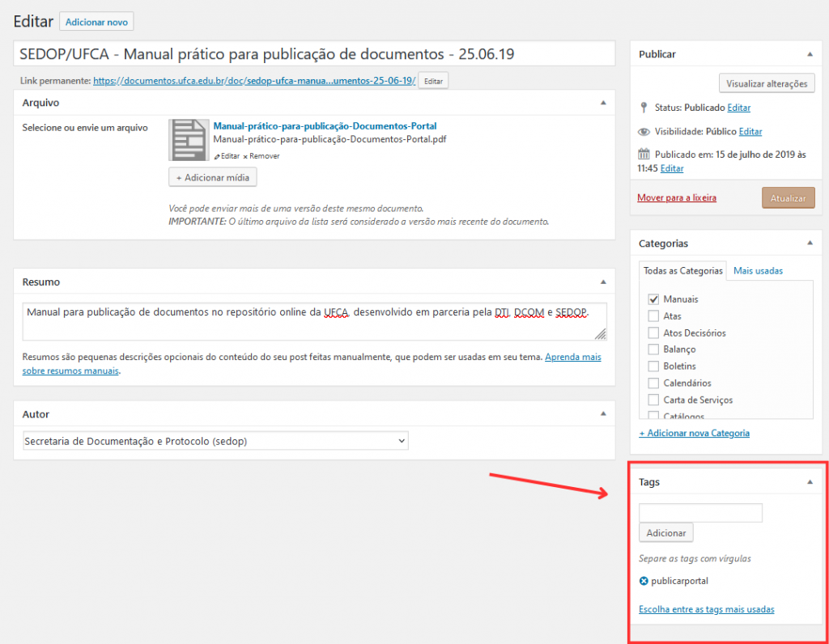Switch to Todas as Categorias tab
The image size is (829, 644).
682,271
